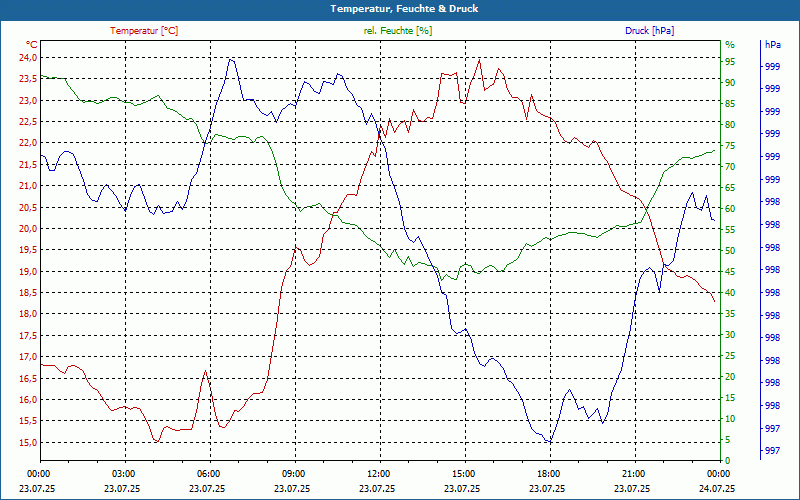Click the "19,0" temperature axis value
Image resolution: width=800 pixels, height=500 pixels.
28,271
